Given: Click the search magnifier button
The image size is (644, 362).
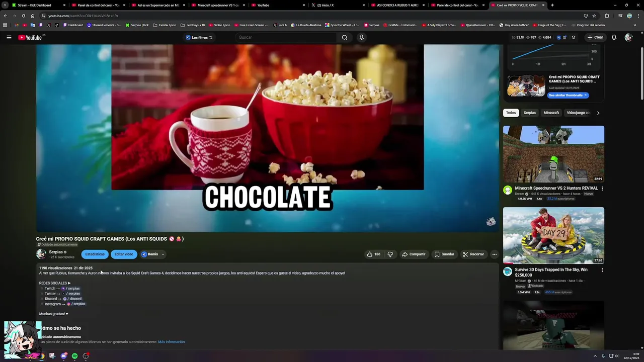Looking at the screenshot, I should click(345, 37).
